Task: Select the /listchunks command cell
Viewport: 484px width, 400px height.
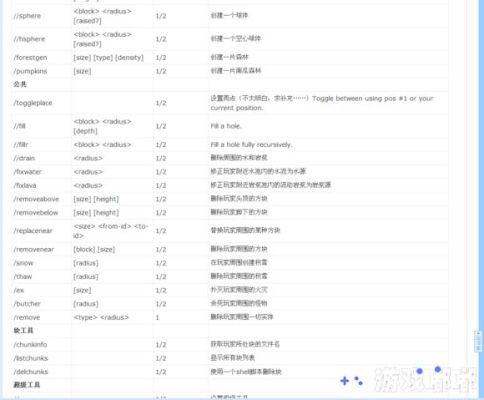Action: pos(31,358)
